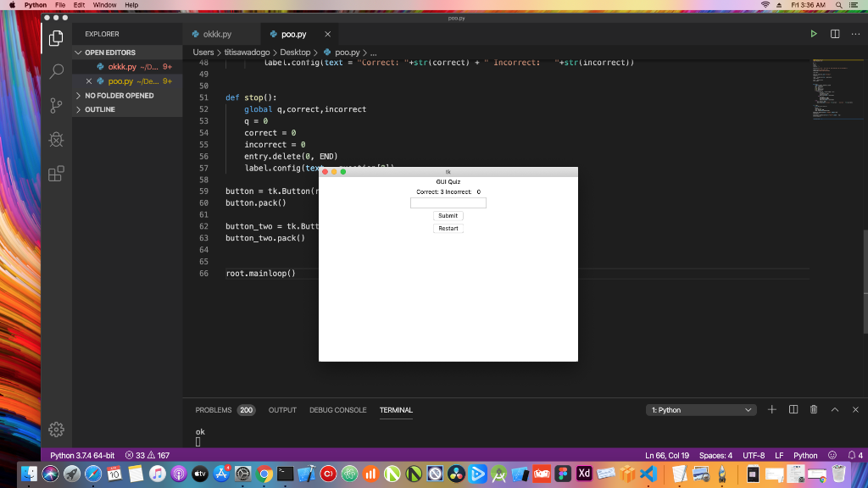Image resolution: width=868 pixels, height=488 pixels.
Task: Click the Users breadcrumb
Action: (203, 53)
